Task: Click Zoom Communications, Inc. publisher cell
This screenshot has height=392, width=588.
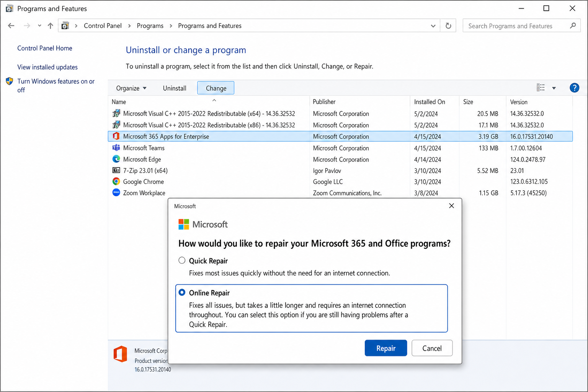Action: 347,193
